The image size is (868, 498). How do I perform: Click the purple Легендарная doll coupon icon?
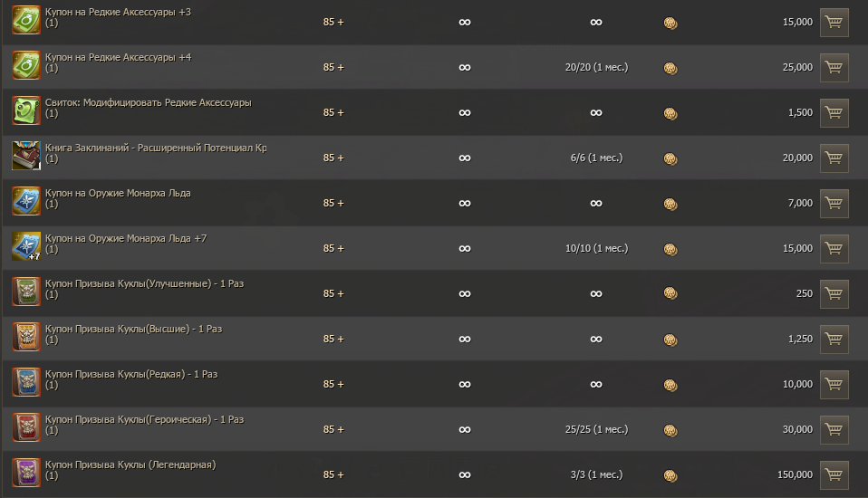click(x=25, y=473)
